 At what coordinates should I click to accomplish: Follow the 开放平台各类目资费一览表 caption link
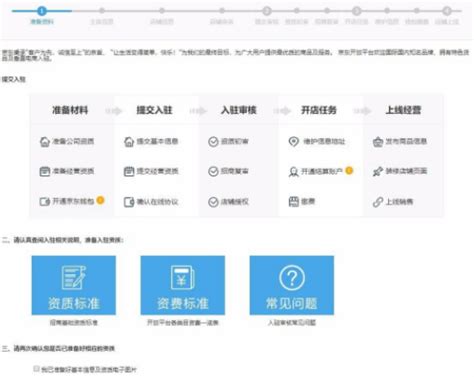click(183, 323)
